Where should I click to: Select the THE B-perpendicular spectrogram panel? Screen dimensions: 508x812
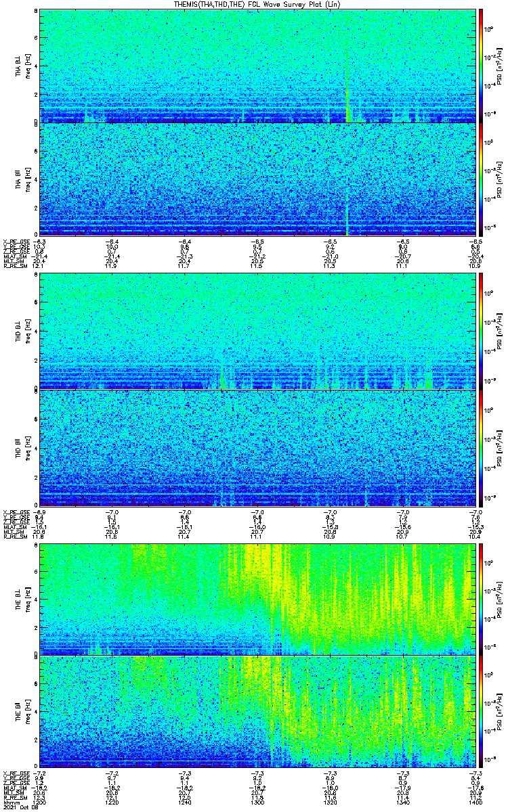click(x=256, y=598)
